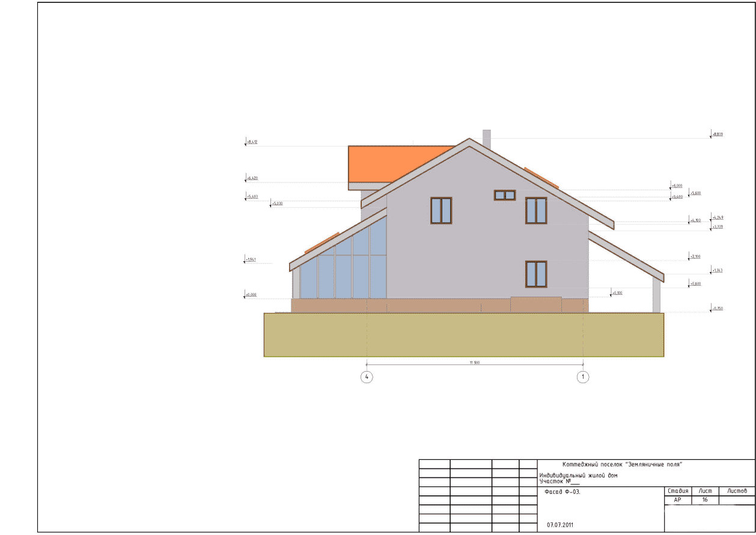The width and height of the screenshot is (756, 535).
Task: Click the 'Фасад Ф-03.' drawing name field
Action: [562, 492]
